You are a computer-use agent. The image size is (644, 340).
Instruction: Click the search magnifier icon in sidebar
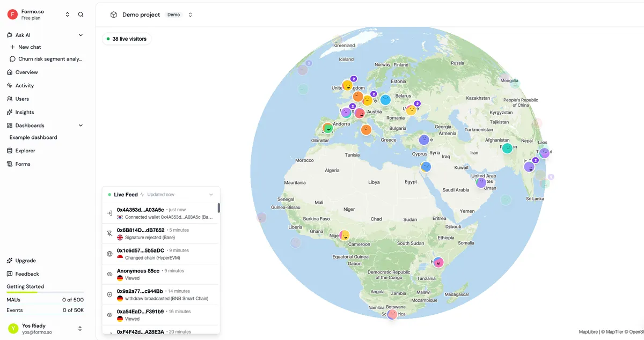click(x=80, y=14)
